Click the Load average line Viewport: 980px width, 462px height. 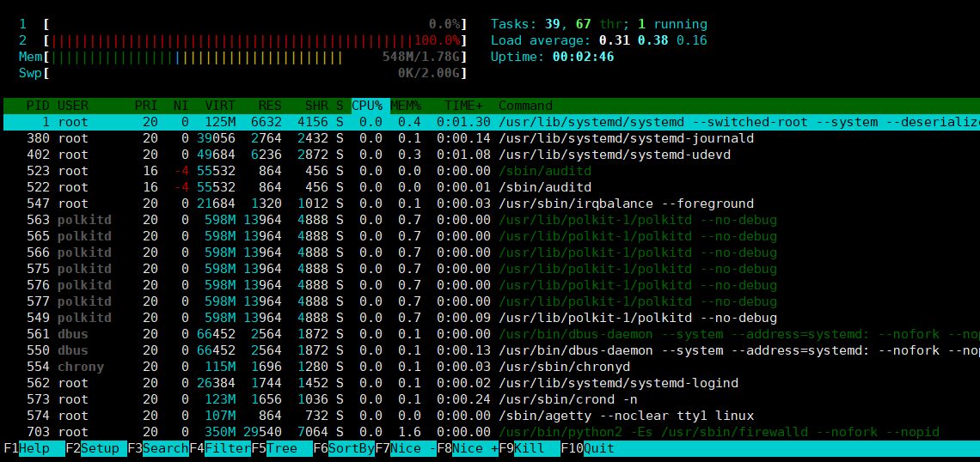599,40
